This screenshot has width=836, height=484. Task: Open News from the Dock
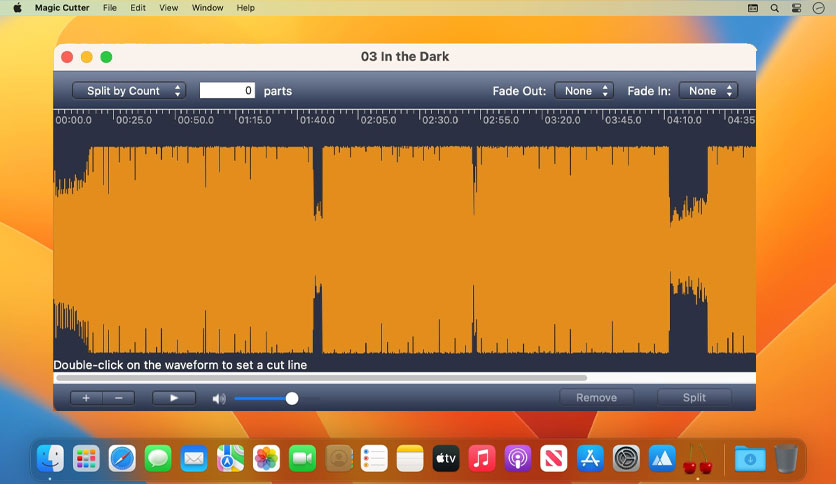(553, 458)
